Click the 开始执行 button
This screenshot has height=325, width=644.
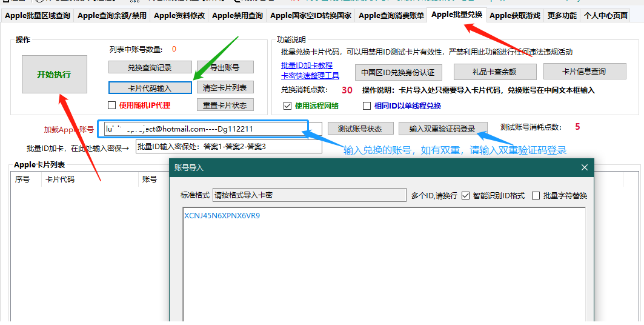point(54,75)
